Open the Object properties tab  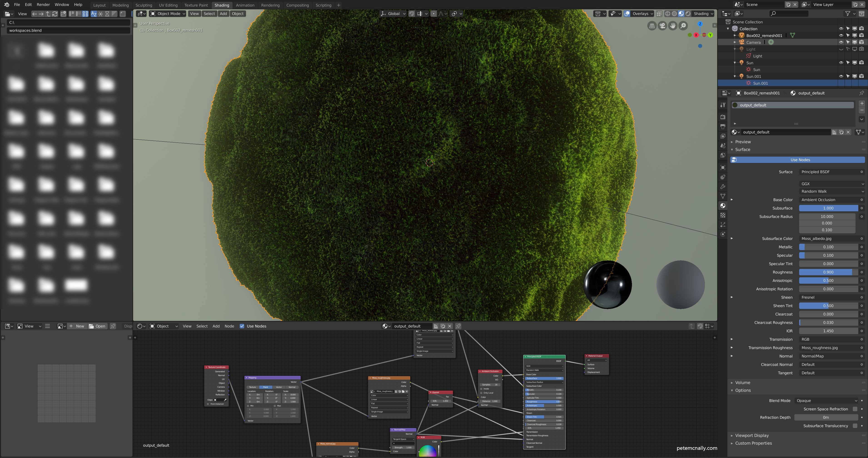(723, 167)
